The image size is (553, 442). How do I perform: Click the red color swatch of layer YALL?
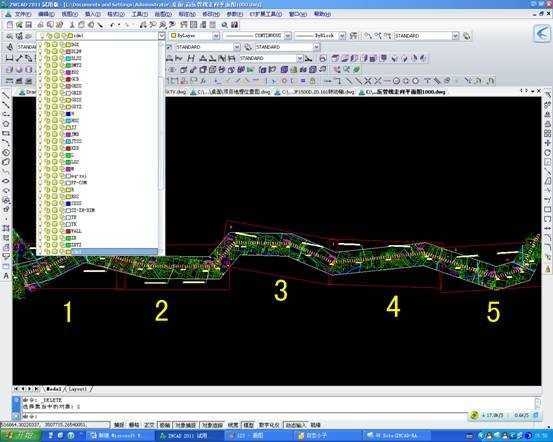click(x=68, y=231)
